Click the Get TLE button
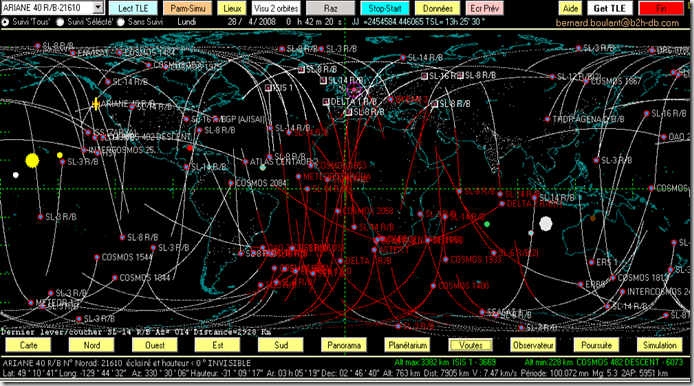The height and width of the screenshot is (386, 694). click(x=609, y=8)
